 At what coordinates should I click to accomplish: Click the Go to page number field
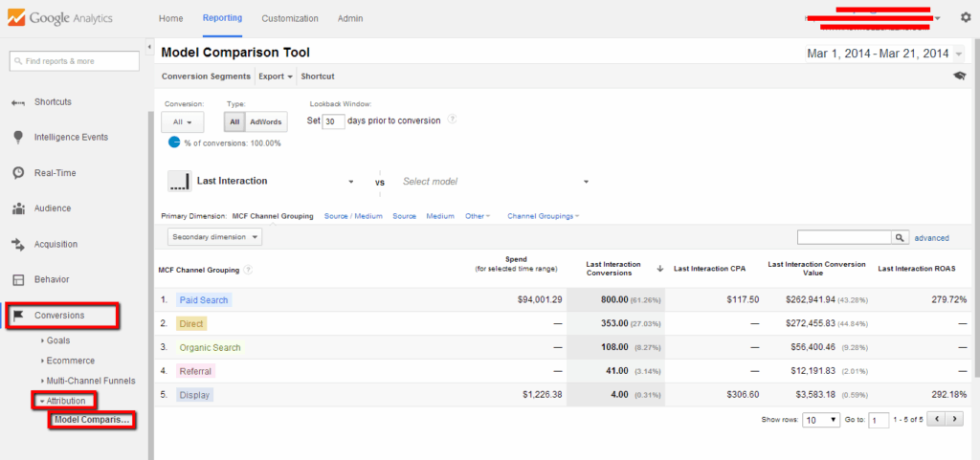pos(880,420)
